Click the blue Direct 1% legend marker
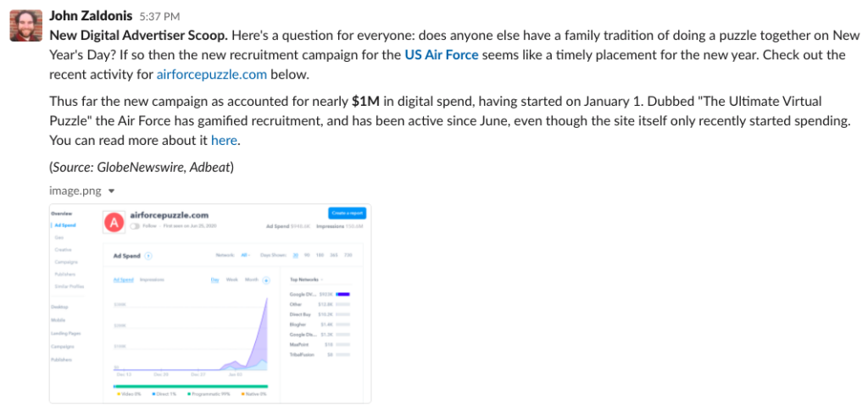The image size is (868, 416). pyautogui.click(x=153, y=394)
